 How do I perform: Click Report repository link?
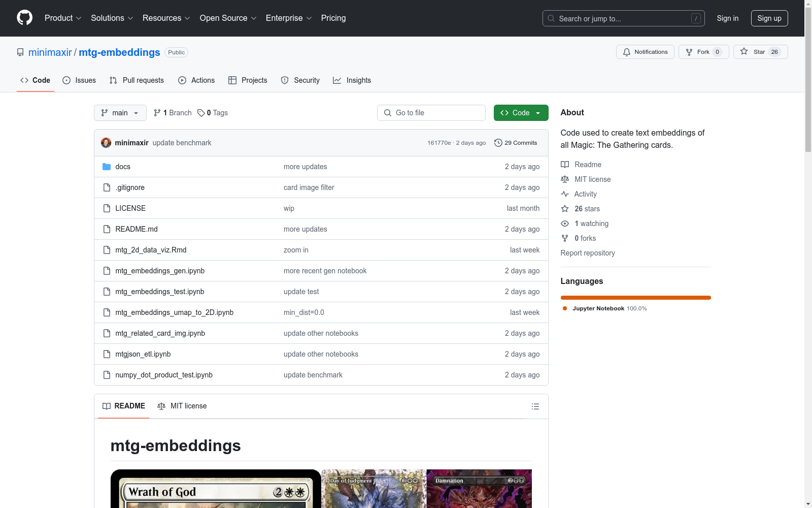588,253
